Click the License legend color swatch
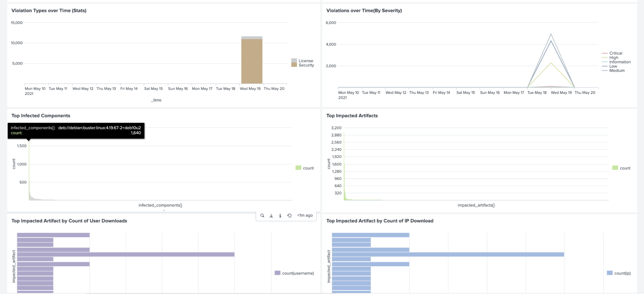The height and width of the screenshot is (294, 644). (294, 61)
